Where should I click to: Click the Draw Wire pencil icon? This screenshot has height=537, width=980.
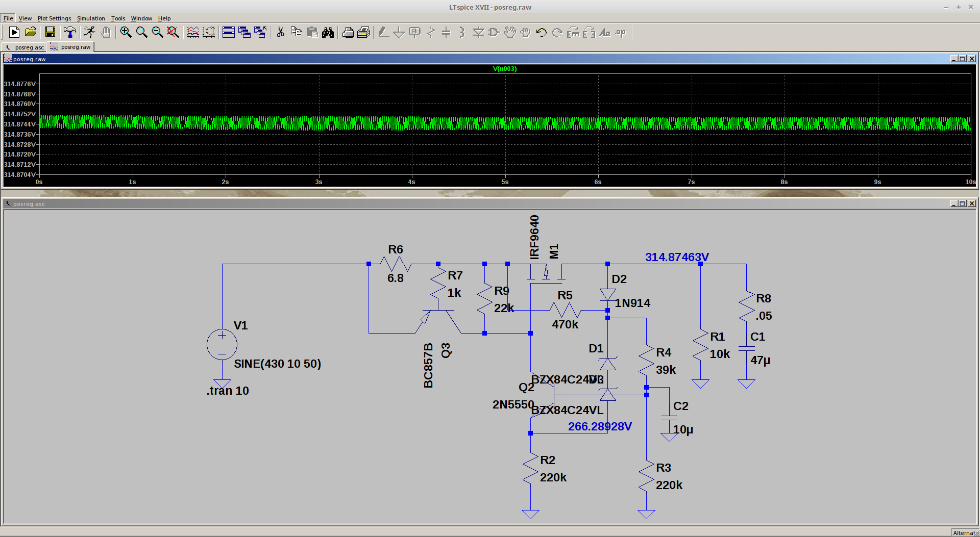383,33
